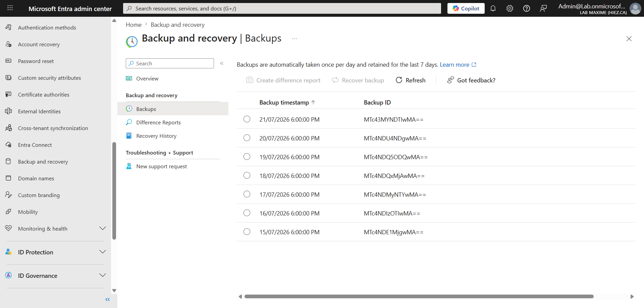Close the Backup and recovery blade
The image size is (644, 308).
(x=629, y=39)
